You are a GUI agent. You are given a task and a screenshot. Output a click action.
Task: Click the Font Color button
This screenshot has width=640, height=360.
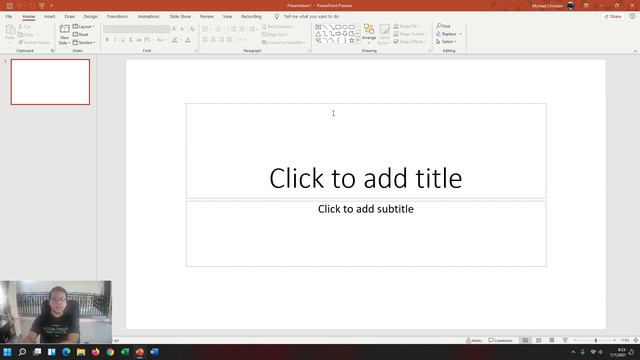click(187, 40)
